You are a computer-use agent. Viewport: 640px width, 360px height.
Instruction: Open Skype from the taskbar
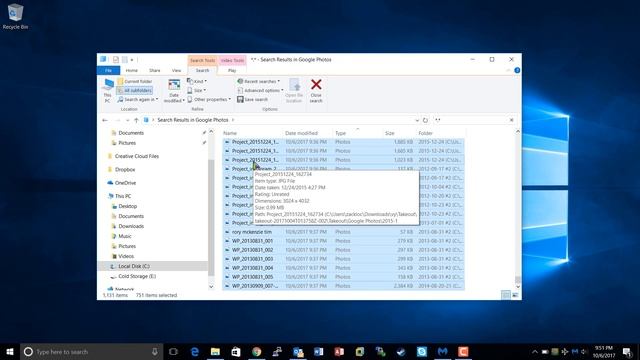pos(422,351)
